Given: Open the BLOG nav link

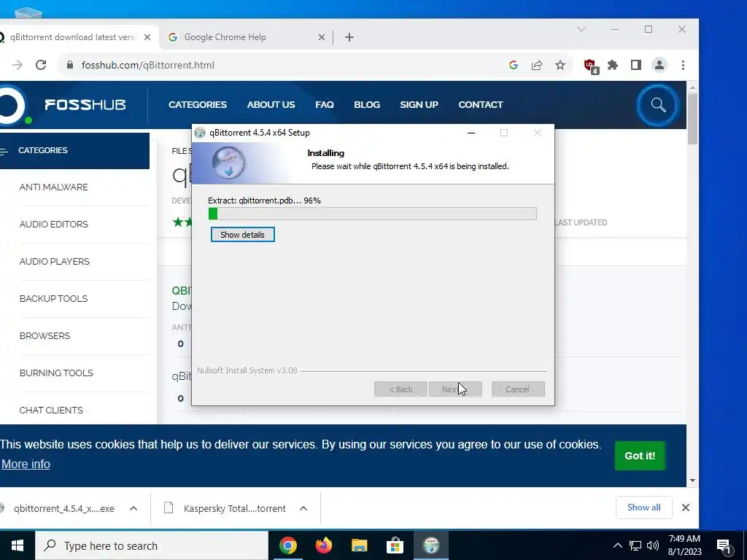Looking at the screenshot, I should pyautogui.click(x=367, y=105).
